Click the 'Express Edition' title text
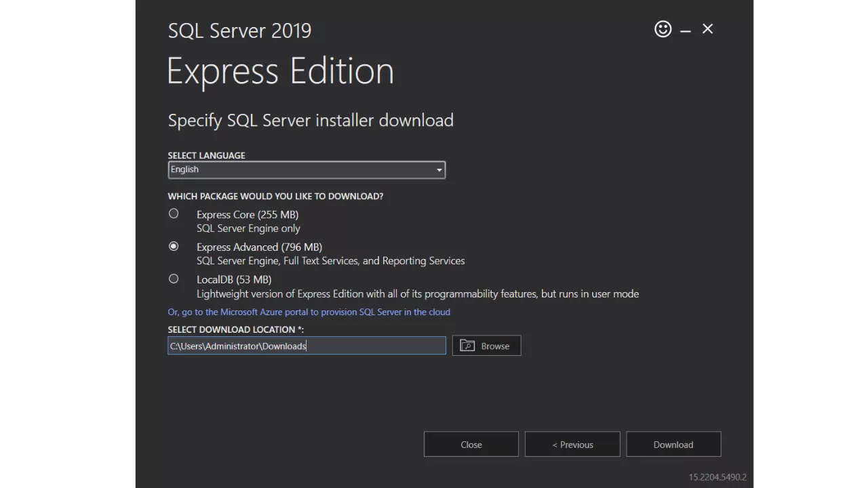 [280, 70]
